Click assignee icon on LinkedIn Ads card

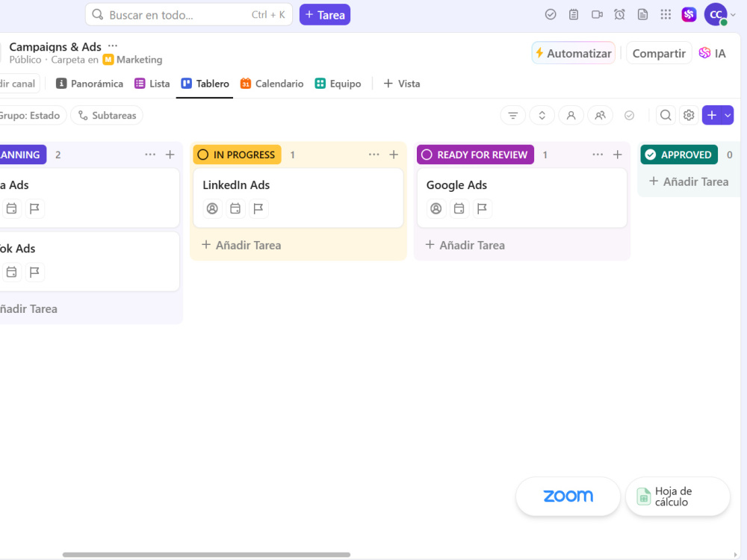(x=212, y=208)
